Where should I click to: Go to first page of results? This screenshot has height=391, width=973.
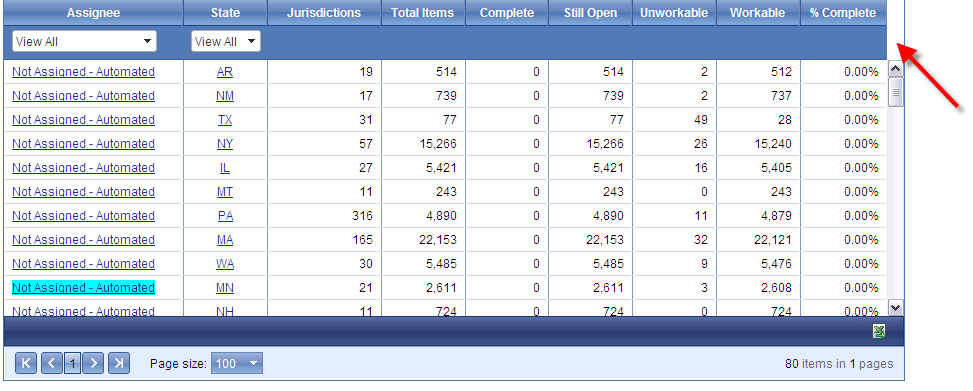25,363
